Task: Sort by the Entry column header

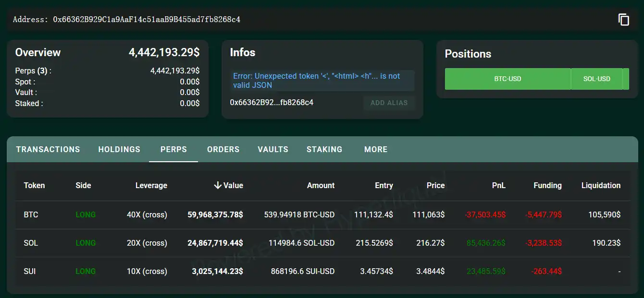Action: pyautogui.click(x=384, y=185)
